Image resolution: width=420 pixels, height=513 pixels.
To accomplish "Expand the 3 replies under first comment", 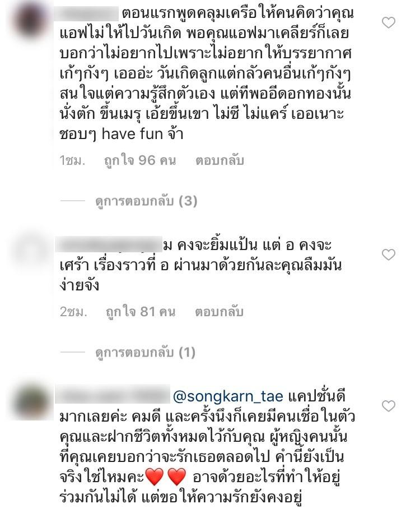I will (146, 201).
